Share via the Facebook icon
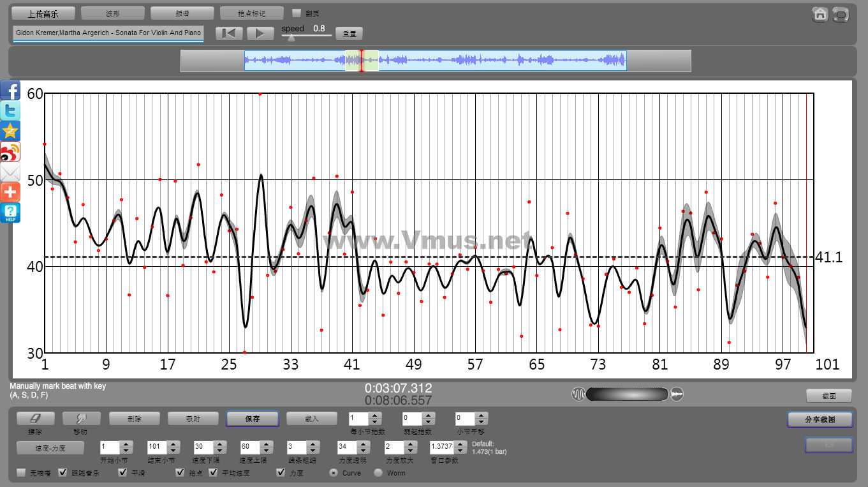This screenshot has height=487, width=868. [10, 90]
